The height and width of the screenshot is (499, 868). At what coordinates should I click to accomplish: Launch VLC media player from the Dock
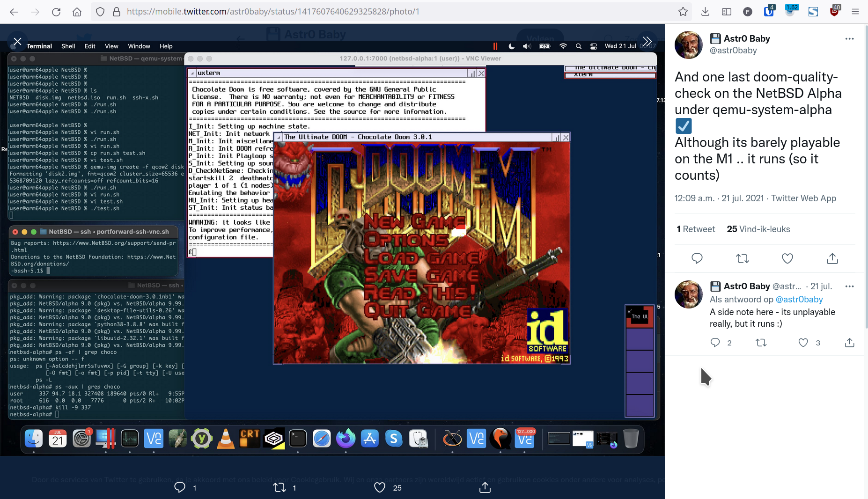(226, 439)
